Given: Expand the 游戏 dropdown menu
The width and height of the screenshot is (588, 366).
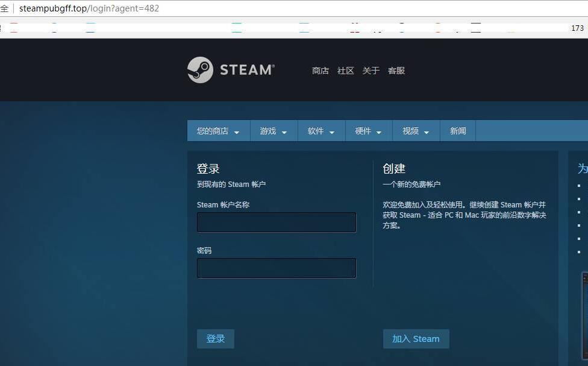Looking at the screenshot, I should [x=274, y=131].
